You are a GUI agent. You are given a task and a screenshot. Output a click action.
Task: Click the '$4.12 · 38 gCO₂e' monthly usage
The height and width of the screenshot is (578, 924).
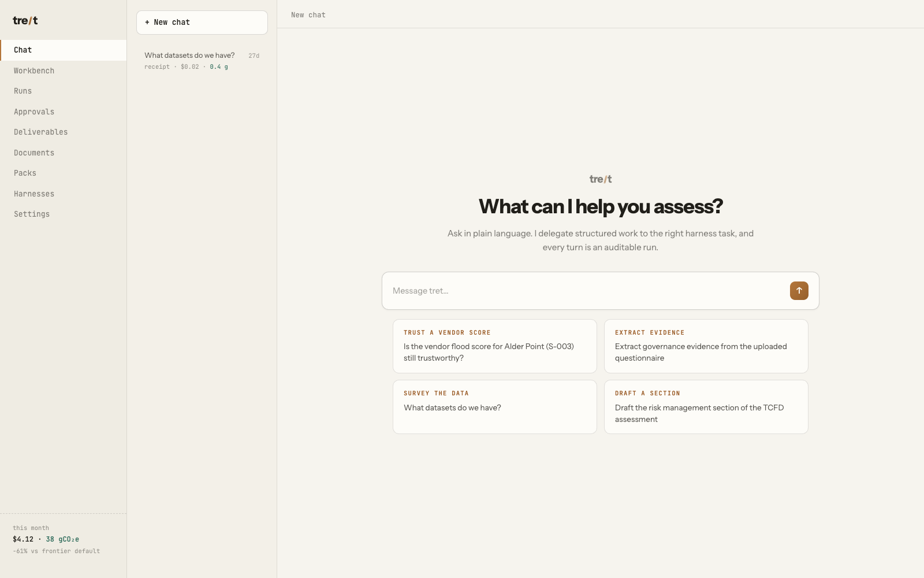pos(46,539)
